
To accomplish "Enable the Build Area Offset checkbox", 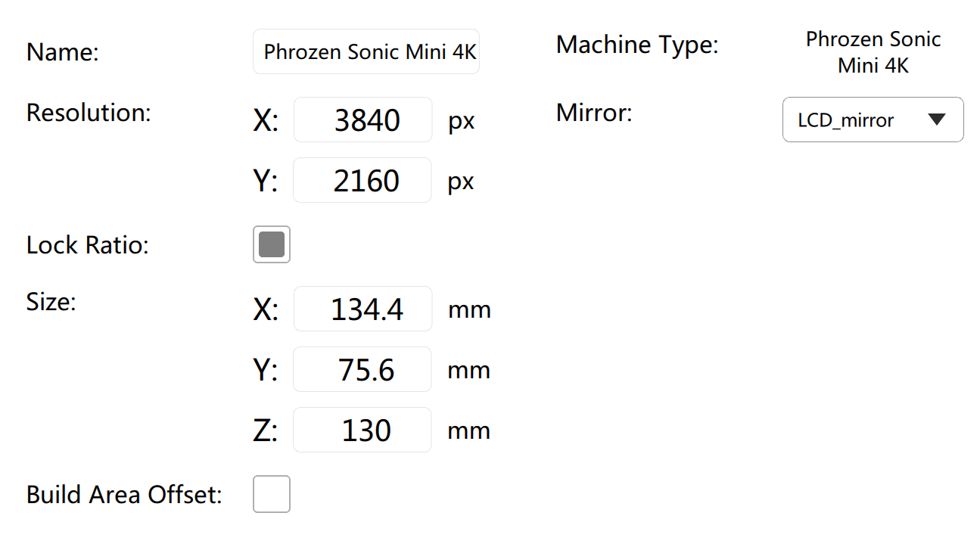I will coord(272,494).
